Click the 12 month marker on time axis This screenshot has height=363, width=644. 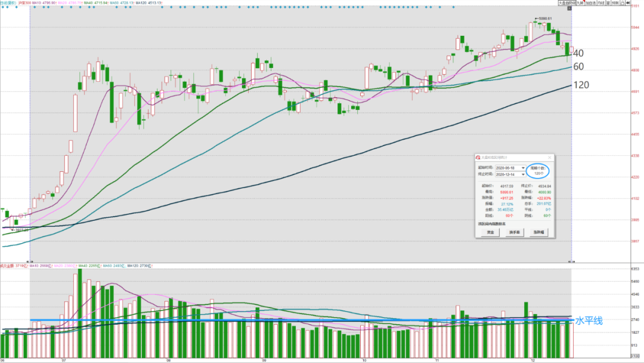tap(532, 360)
